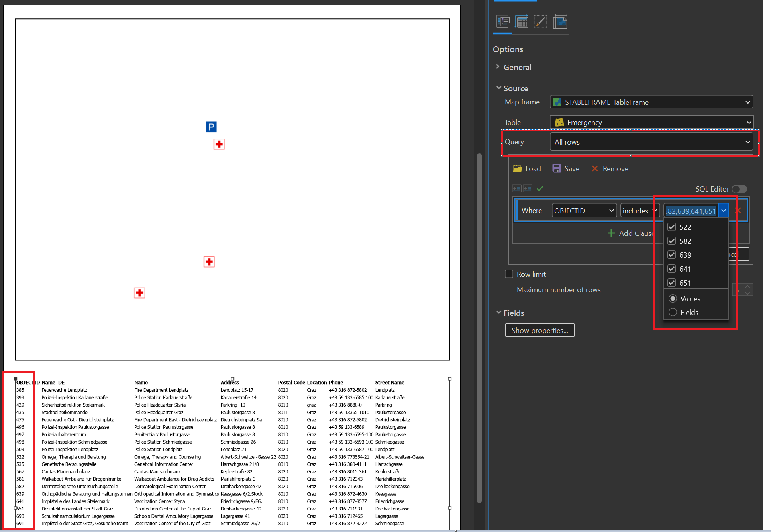Select the red cross symbol below the parking symbol
771x532 pixels.
click(x=219, y=144)
